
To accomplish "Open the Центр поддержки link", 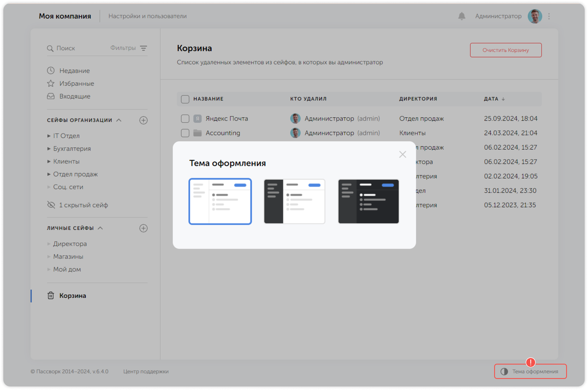I will point(146,371).
